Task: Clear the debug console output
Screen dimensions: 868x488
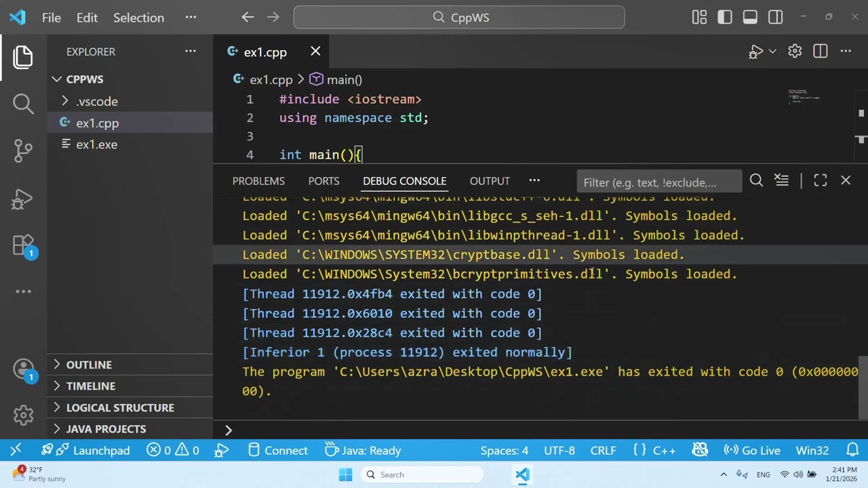Action: [781, 180]
